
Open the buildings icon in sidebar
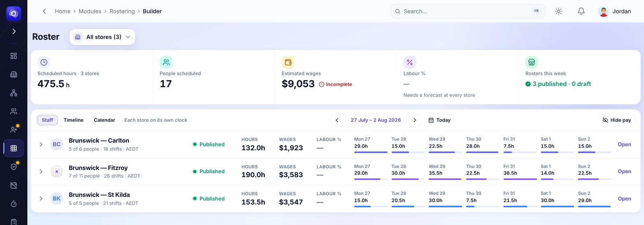pyautogui.click(x=14, y=74)
